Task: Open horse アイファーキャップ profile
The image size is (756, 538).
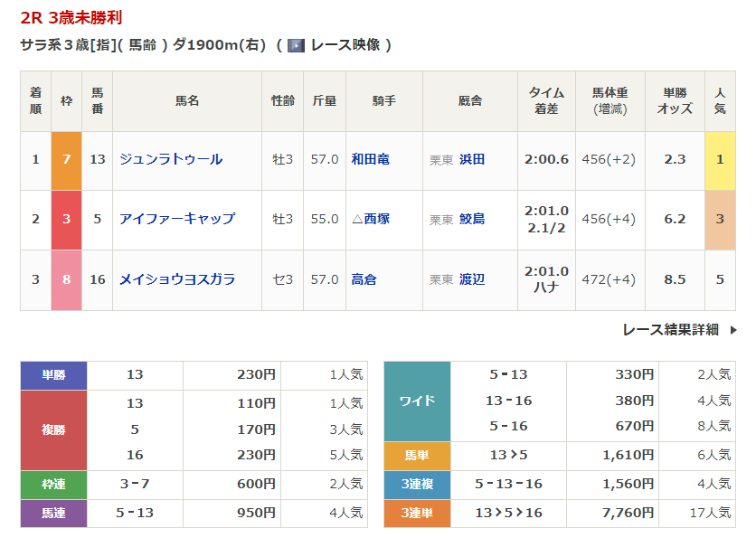Action: coord(176,219)
